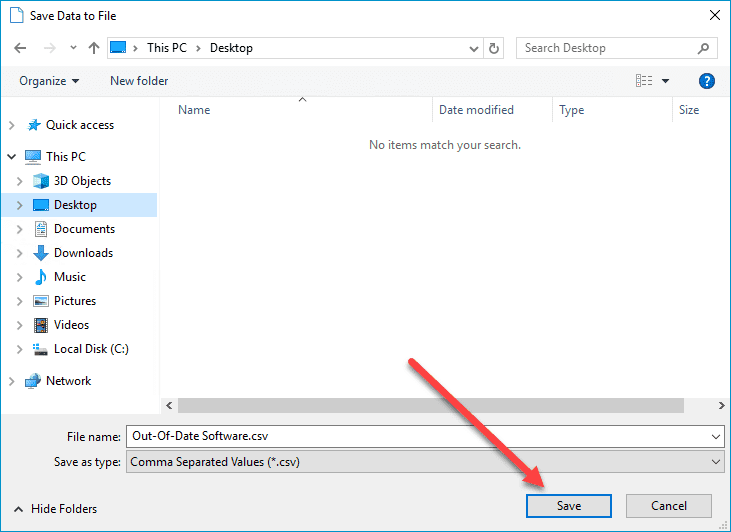Expand the 3D Objects folder

click(20, 181)
